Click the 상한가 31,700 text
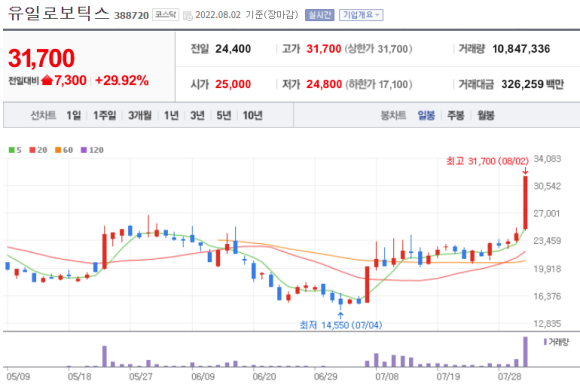The width and height of the screenshot is (580, 387). coord(378,49)
